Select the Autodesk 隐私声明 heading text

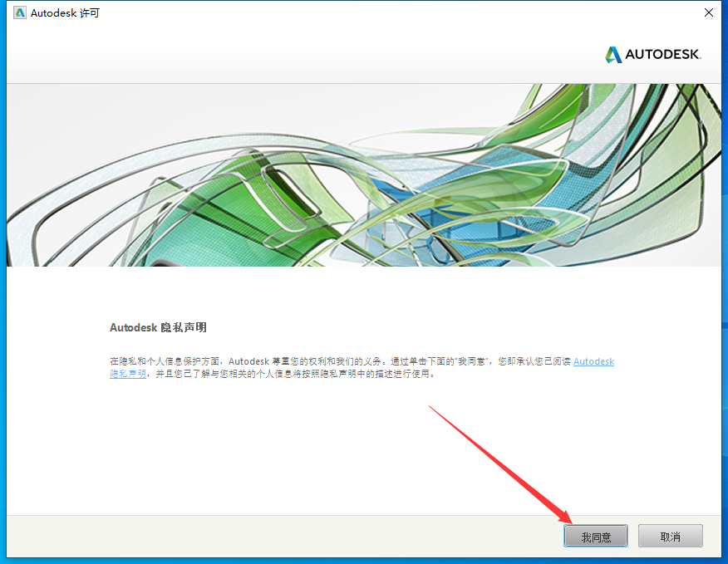coord(158,328)
